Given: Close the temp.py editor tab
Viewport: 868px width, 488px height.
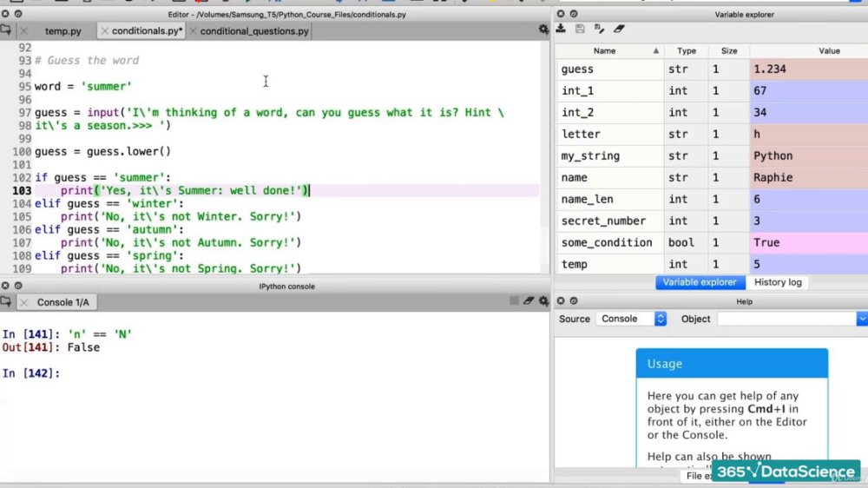Looking at the screenshot, I should tap(23, 31).
